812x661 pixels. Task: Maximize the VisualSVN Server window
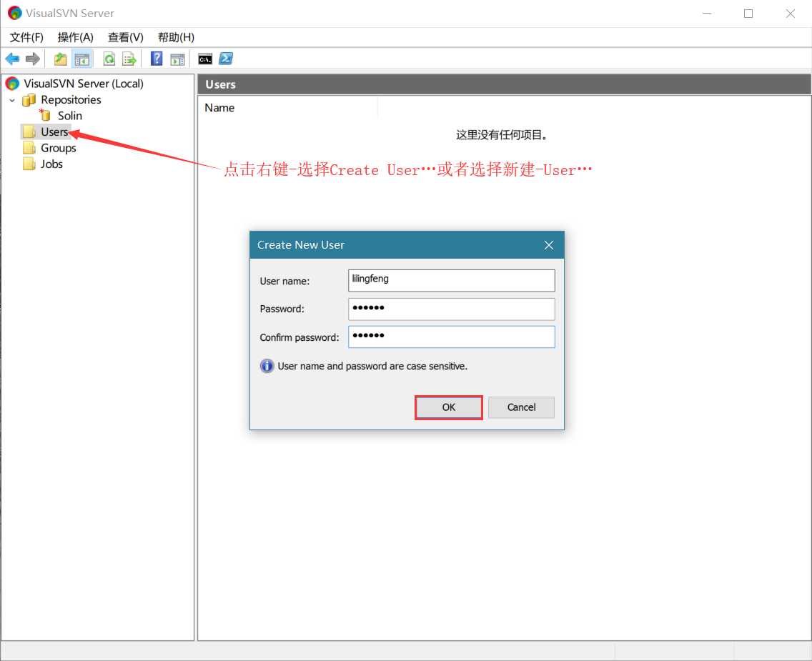748,14
